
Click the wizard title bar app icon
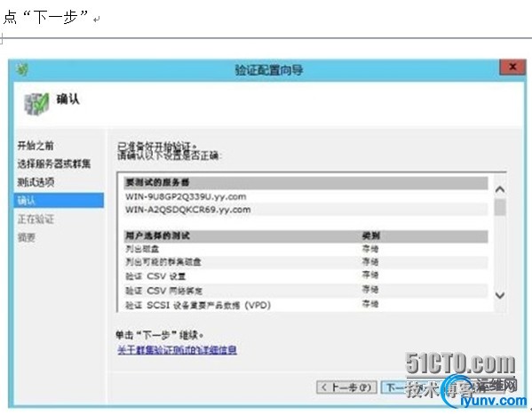[x=22, y=70]
